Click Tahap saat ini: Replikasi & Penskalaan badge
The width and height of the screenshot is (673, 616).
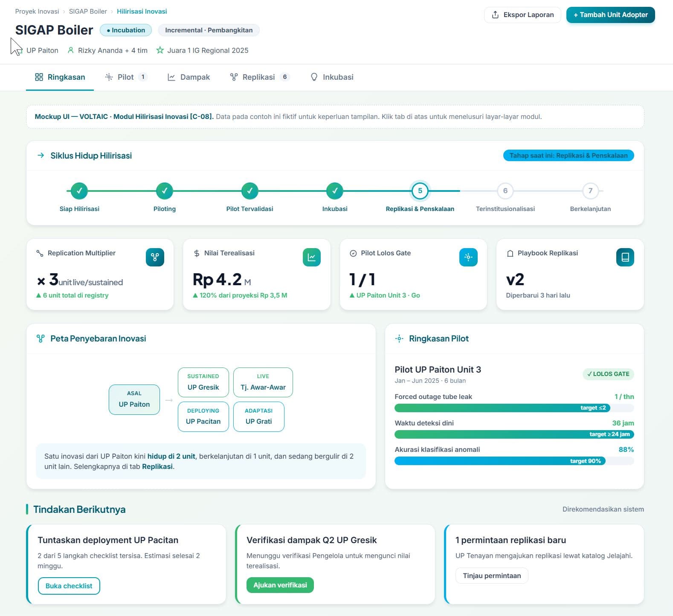click(569, 156)
